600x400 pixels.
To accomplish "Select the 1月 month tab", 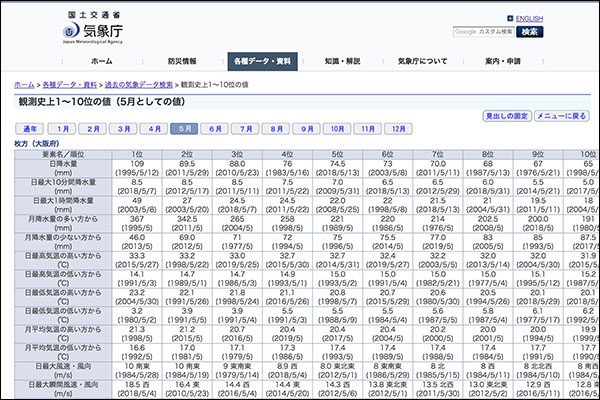I will (62, 129).
